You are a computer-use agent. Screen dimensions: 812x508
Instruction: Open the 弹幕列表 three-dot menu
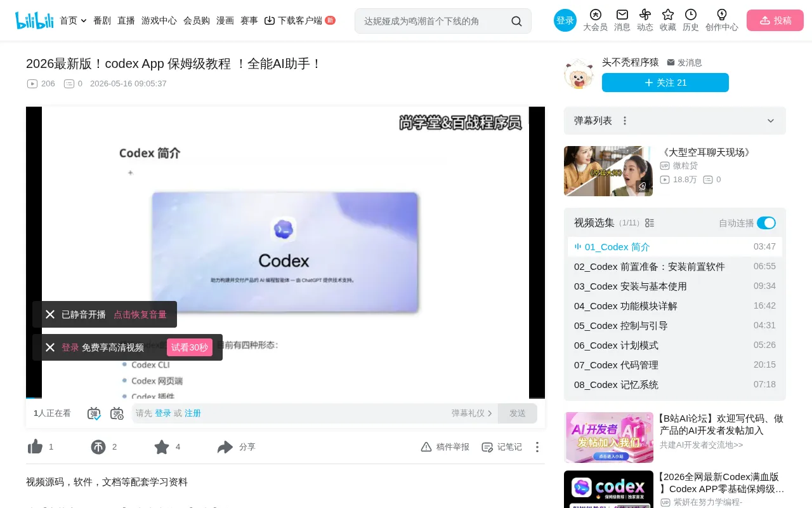pos(625,121)
